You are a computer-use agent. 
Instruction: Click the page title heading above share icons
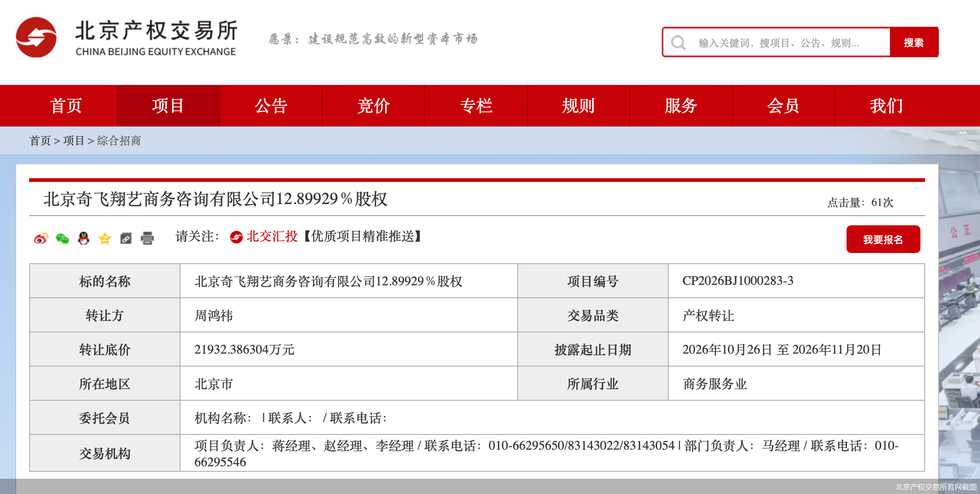pyautogui.click(x=216, y=199)
